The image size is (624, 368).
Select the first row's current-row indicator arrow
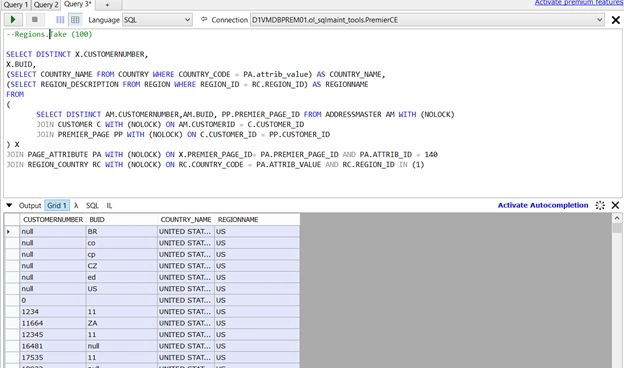pos(9,232)
